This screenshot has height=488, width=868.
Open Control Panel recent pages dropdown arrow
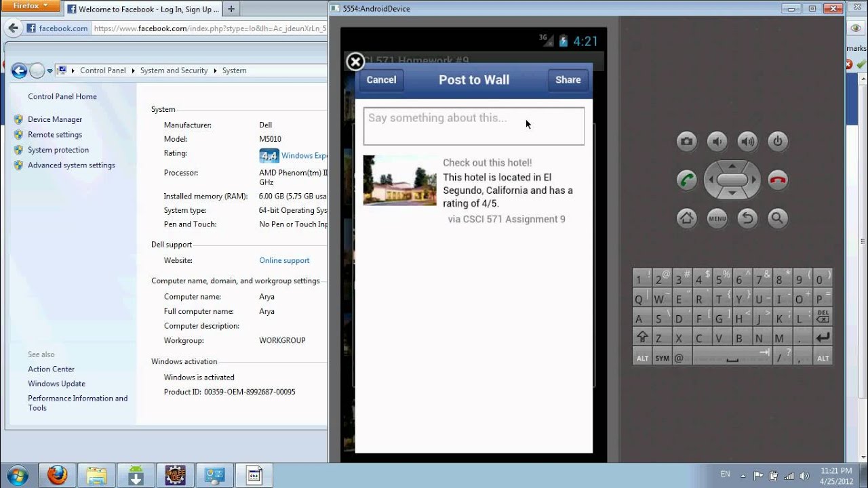coord(50,70)
